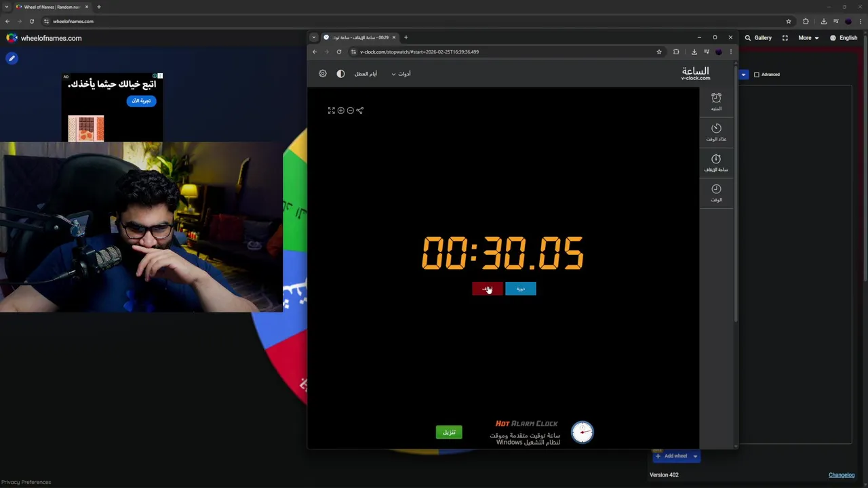Image resolution: width=868 pixels, height=488 pixels.
Task: Click the stopwatch share icon
Action: click(360, 110)
